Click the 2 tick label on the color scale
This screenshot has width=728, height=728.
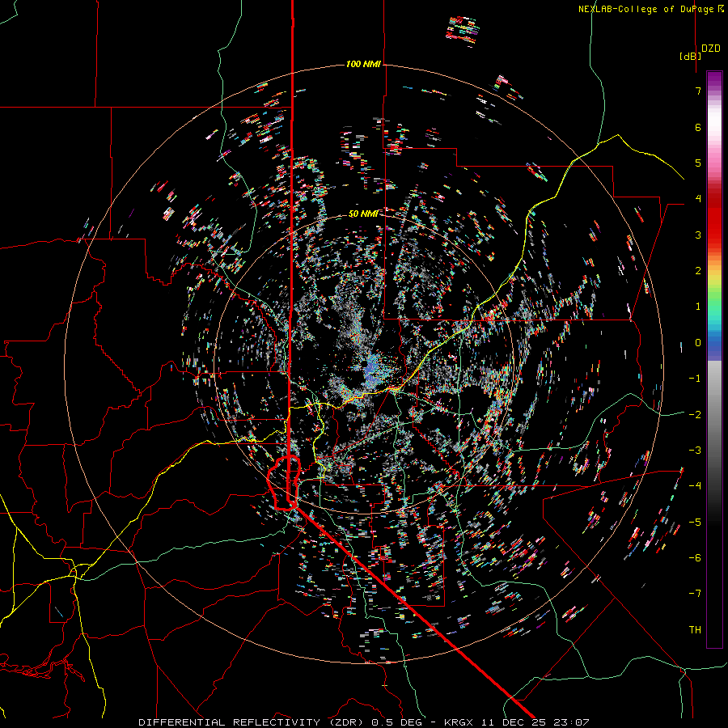(x=698, y=271)
